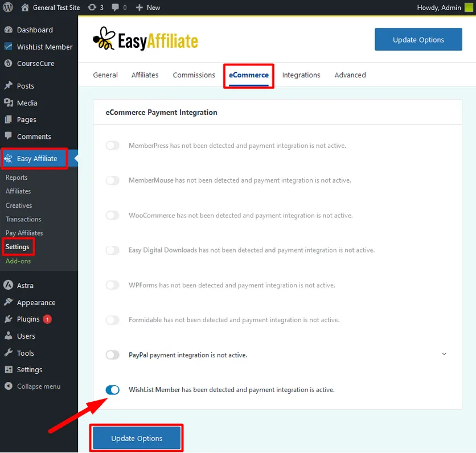Viewport: 476px width, 453px height.
Task: Click the EasyAffiliate bee logo
Action: (x=104, y=39)
